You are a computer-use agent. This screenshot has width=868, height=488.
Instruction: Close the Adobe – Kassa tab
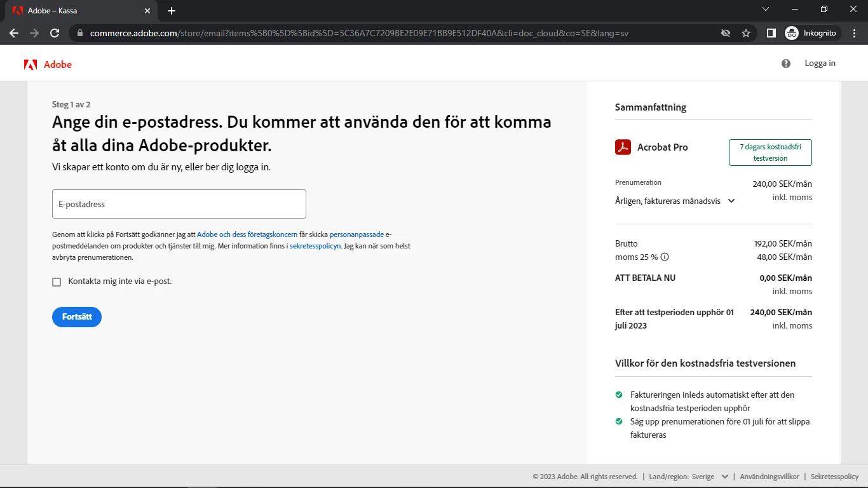point(147,11)
